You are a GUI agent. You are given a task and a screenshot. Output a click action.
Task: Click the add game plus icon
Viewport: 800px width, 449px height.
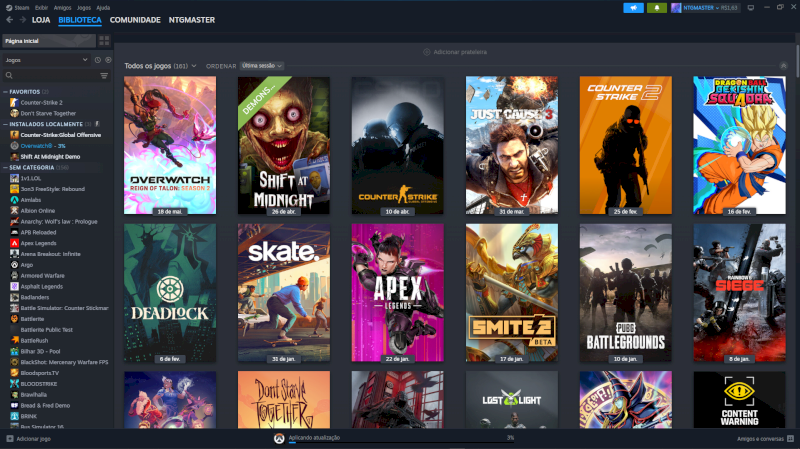coord(10,438)
